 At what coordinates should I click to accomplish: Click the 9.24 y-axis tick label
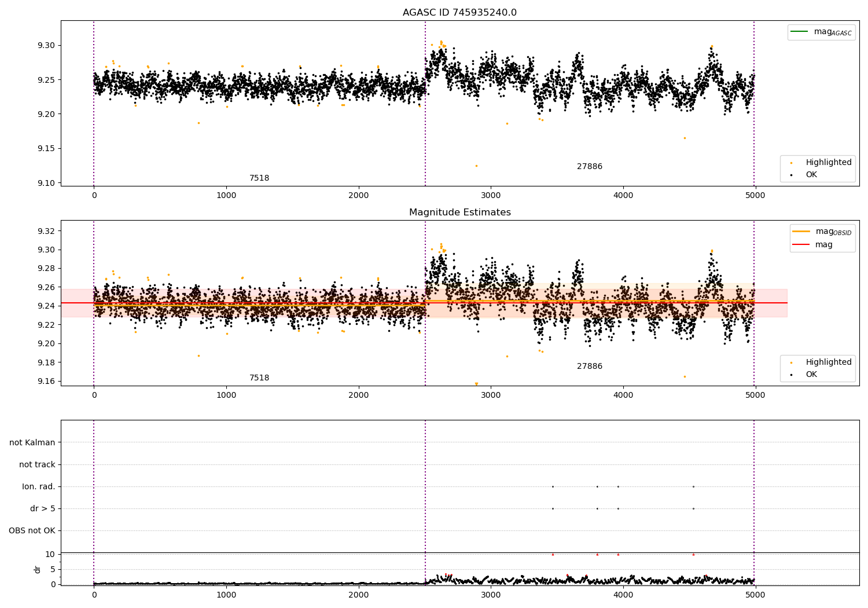point(46,306)
